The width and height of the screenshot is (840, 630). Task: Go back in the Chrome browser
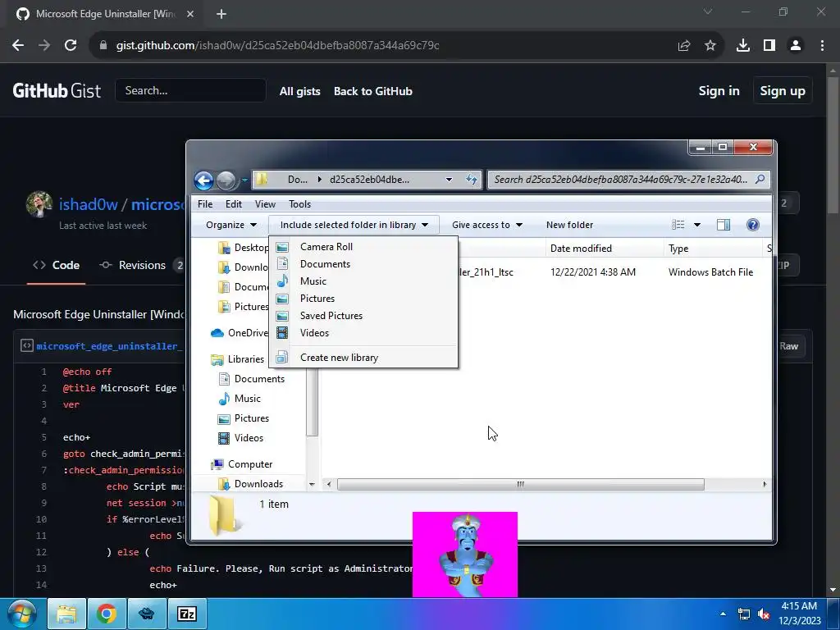[18, 46]
